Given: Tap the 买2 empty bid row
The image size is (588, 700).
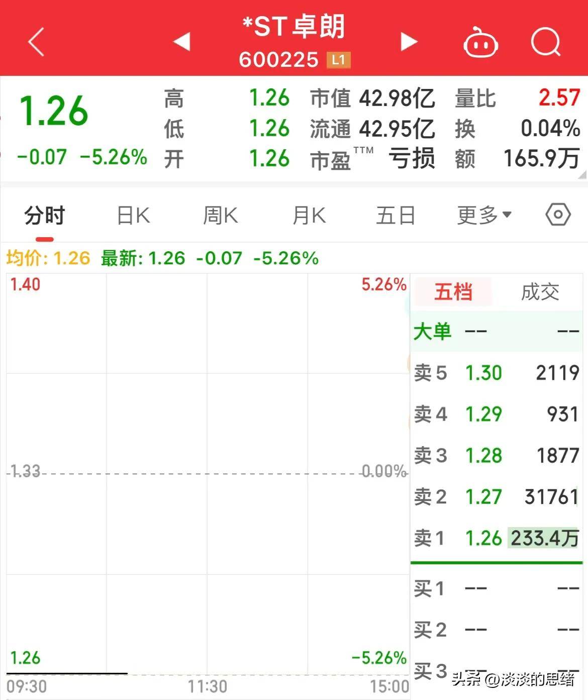Looking at the screenshot, I should [497, 629].
